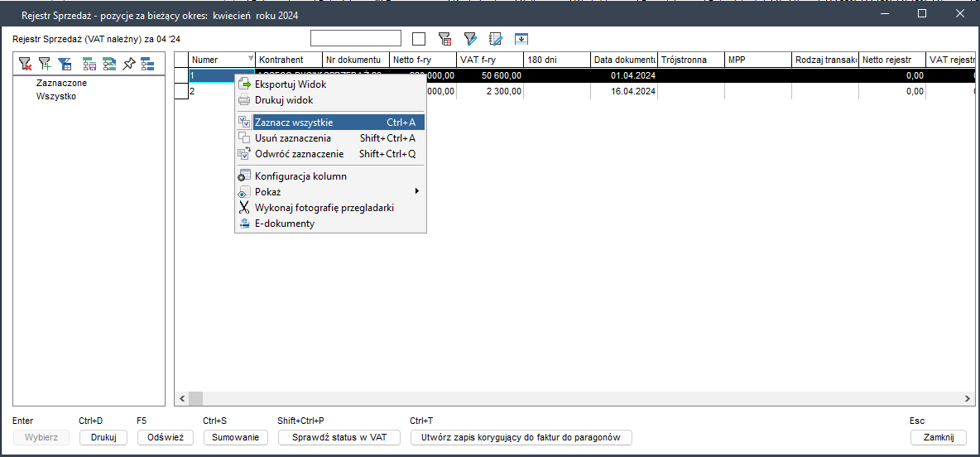The image size is (980, 457).
Task: Click the Drukuj button
Action: 103,438
